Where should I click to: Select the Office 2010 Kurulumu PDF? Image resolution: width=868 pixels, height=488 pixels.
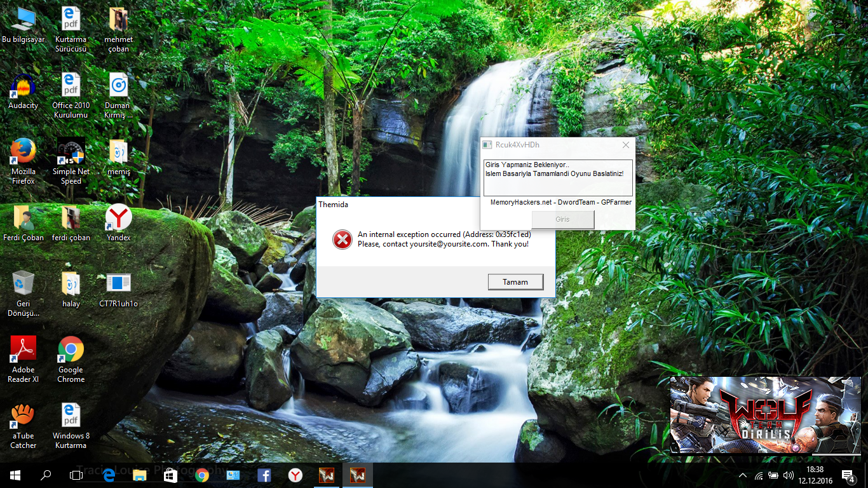[x=71, y=96]
